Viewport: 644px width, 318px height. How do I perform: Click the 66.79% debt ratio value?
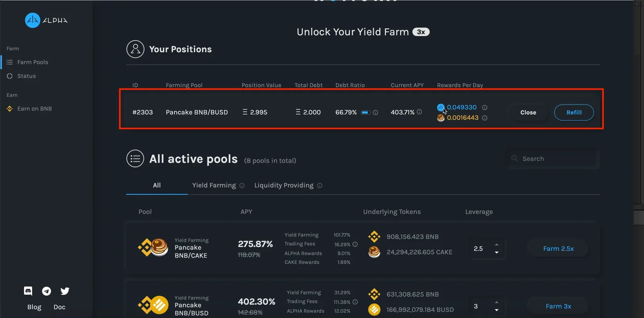click(x=346, y=113)
